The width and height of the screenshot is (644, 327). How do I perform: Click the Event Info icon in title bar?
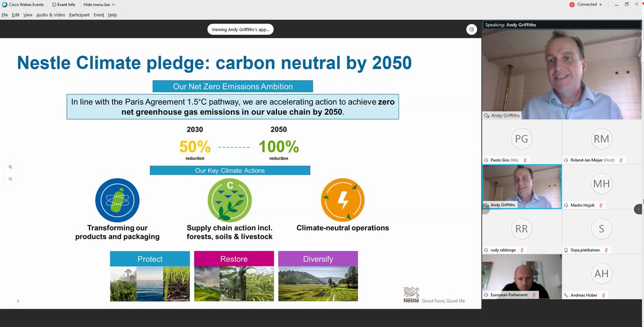(54, 4)
